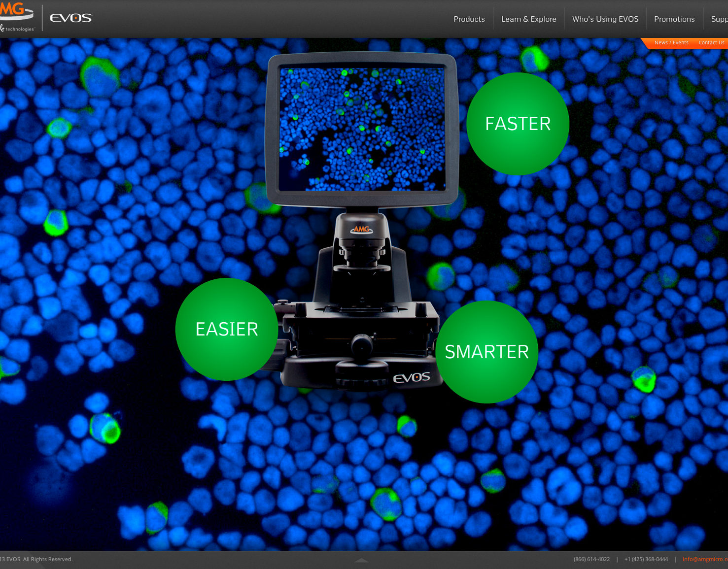Click the AMG life technologies logo
The width and height of the screenshot is (728, 569).
pos(17,17)
